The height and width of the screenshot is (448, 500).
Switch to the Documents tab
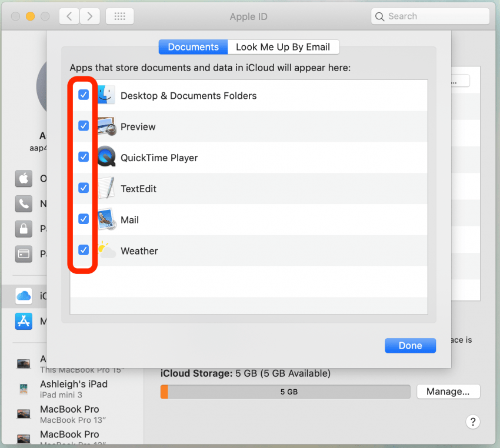click(x=194, y=47)
